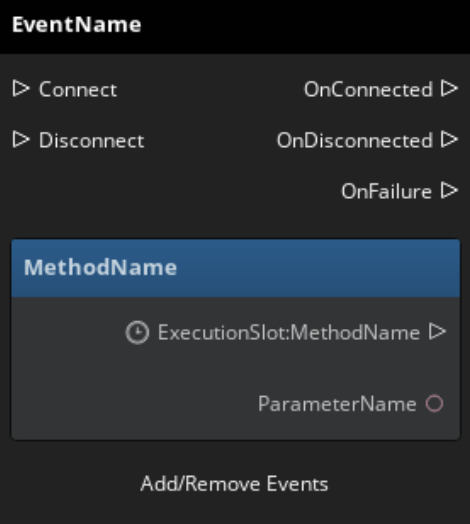This screenshot has height=524, width=470.
Task: Select the EventName node title bar
Action: pos(235,27)
